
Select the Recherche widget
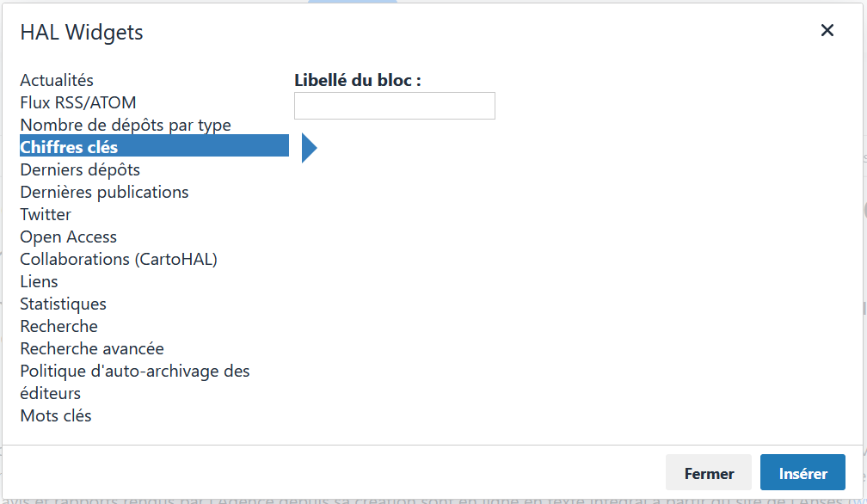(58, 326)
